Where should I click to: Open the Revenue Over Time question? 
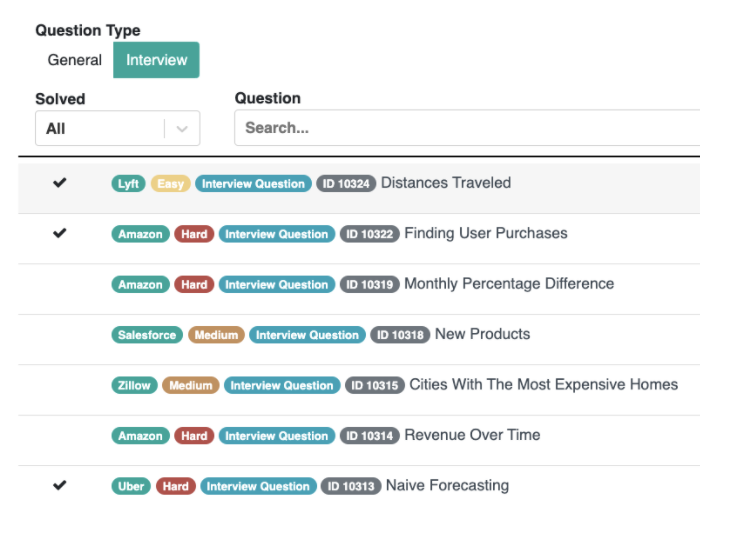[x=472, y=435]
